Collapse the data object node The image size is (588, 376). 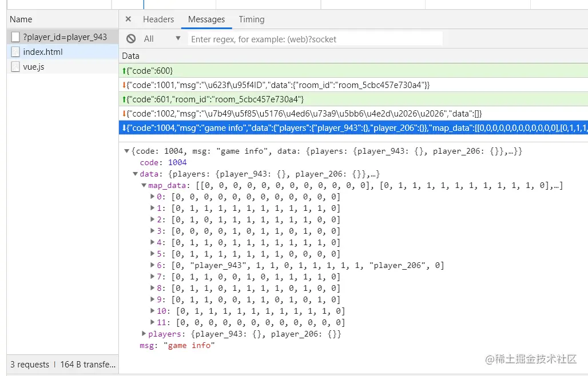pyautogui.click(x=136, y=174)
